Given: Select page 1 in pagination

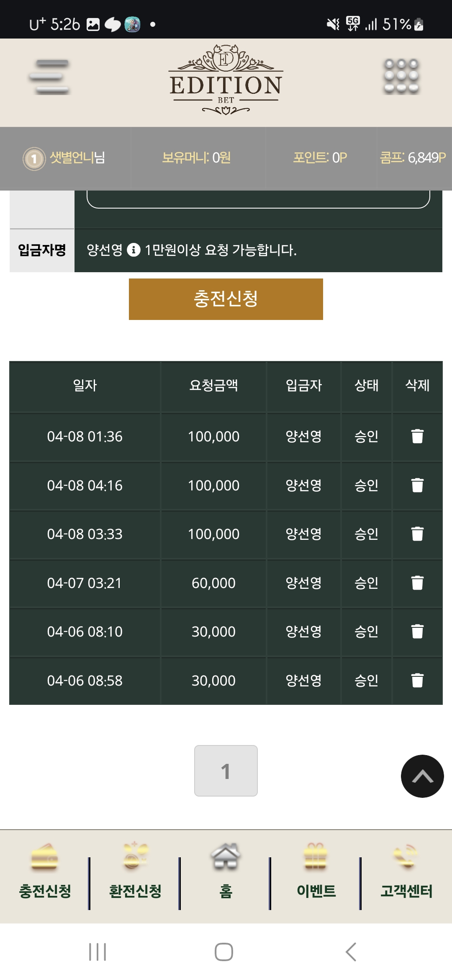Looking at the screenshot, I should (x=226, y=771).
